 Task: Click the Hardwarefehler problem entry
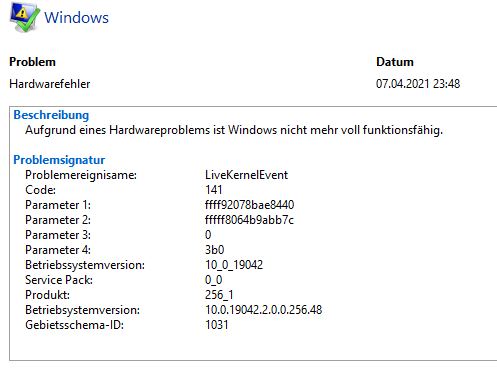tap(50, 84)
